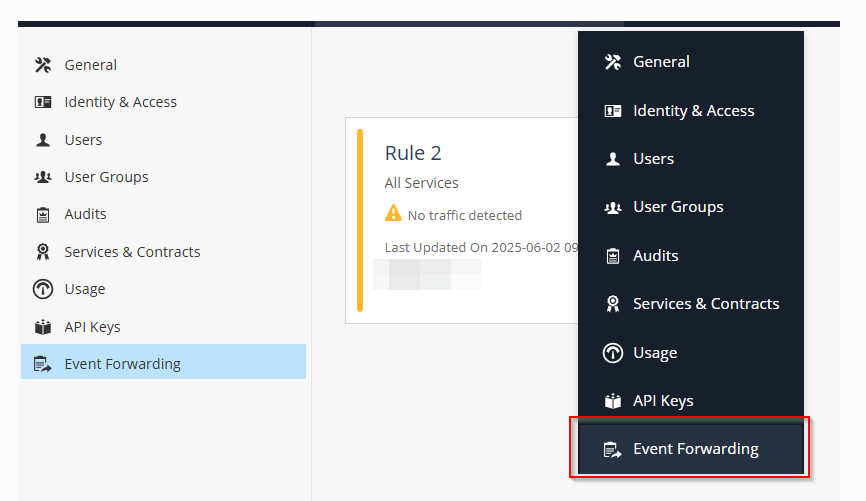Click the Usage gauge icon in the light sidebar

[43, 289]
